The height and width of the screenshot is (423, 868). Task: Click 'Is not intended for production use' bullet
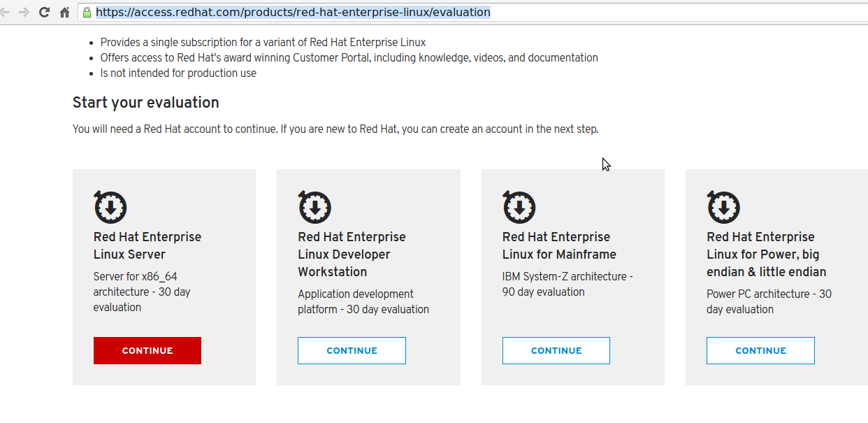coord(178,73)
